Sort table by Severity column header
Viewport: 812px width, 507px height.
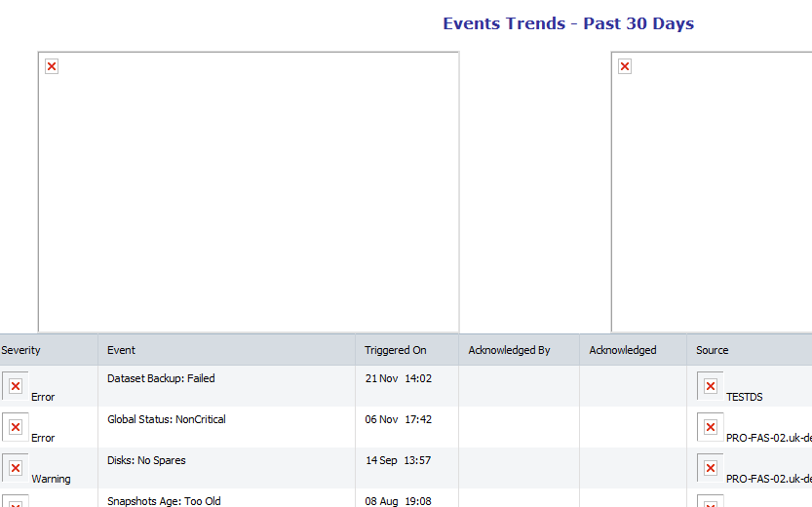point(21,350)
